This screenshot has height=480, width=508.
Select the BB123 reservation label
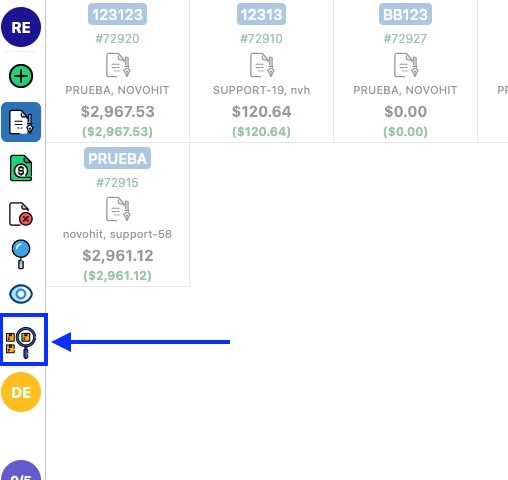coord(405,14)
